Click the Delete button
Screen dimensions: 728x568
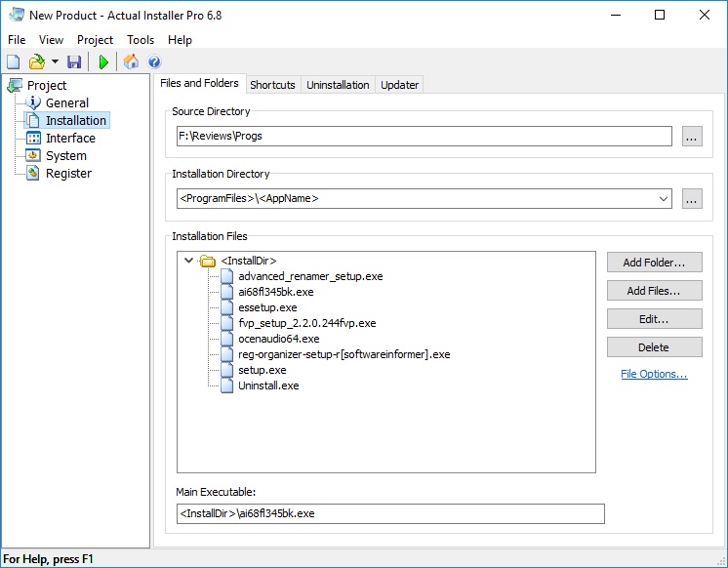coord(654,347)
